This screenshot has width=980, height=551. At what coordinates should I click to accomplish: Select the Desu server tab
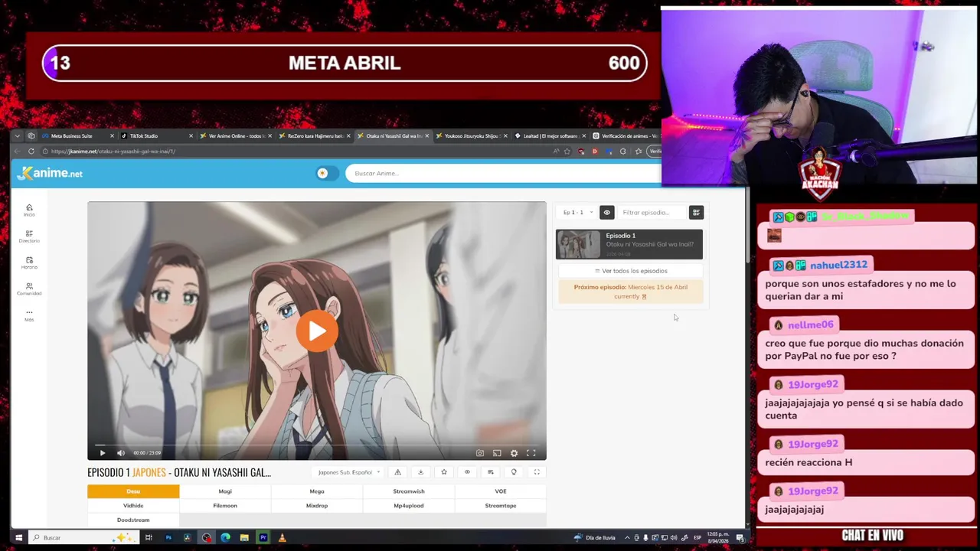133,491
